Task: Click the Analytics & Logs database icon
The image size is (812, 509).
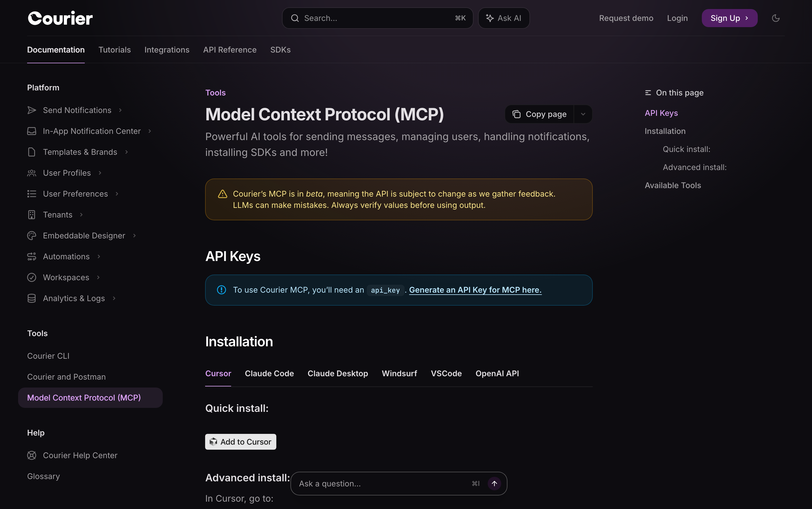Action: [x=32, y=298]
